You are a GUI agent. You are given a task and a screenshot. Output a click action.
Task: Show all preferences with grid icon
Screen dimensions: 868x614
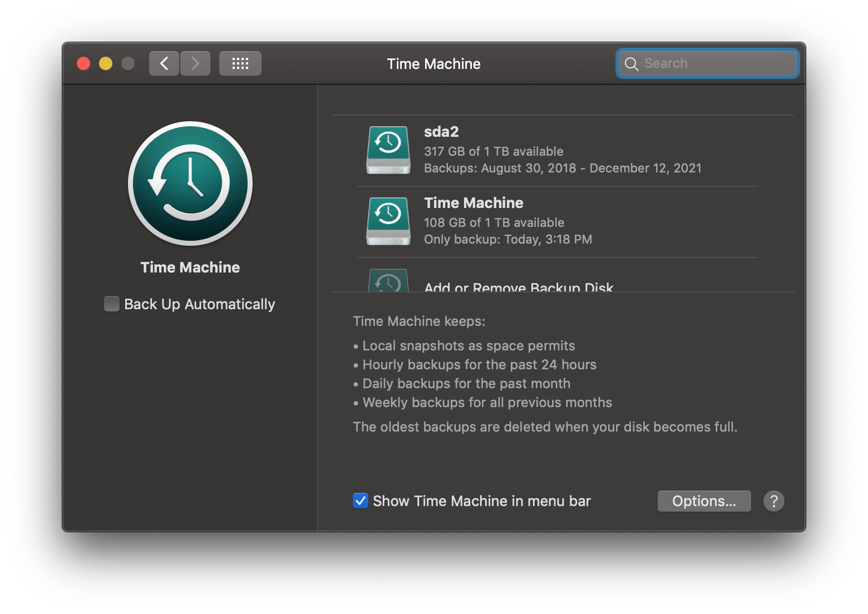tap(240, 63)
